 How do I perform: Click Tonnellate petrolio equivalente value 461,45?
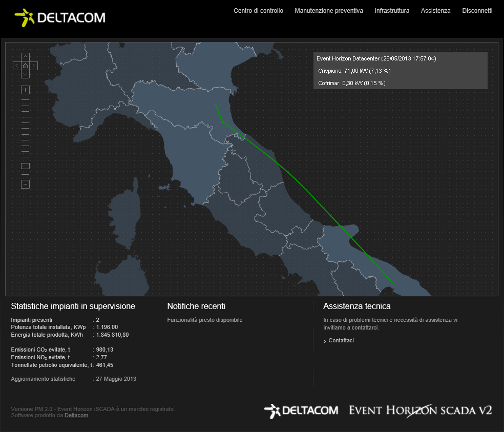[104, 365]
